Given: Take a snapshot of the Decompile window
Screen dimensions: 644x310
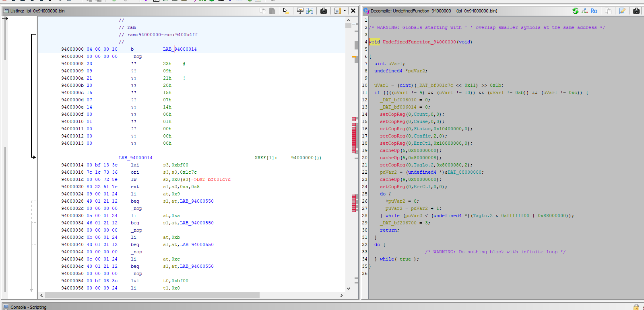Looking at the screenshot, I should pyautogui.click(x=636, y=11).
